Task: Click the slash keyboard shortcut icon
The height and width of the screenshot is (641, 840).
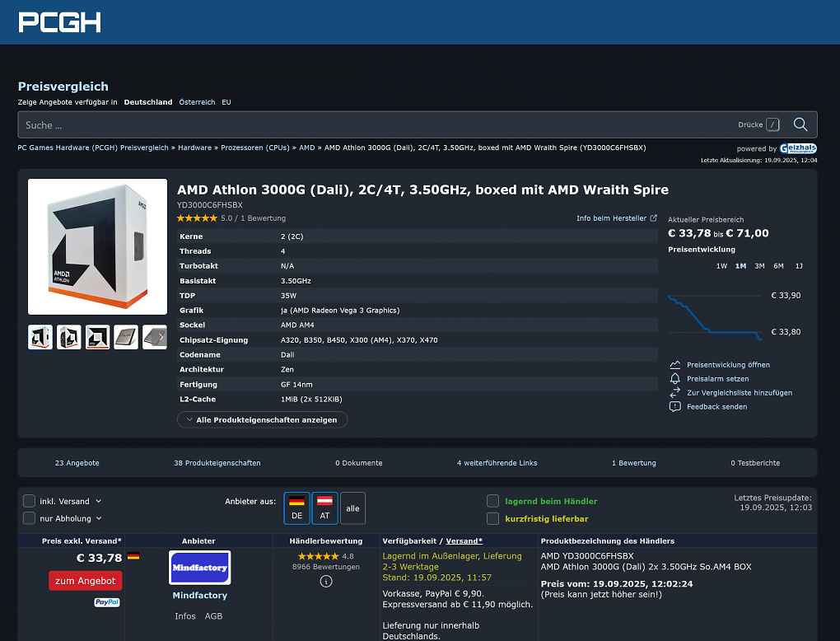Action: point(772,125)
